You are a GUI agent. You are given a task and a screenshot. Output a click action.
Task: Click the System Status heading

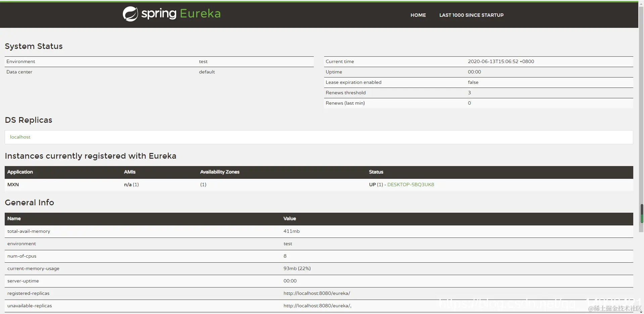(34, 46)
